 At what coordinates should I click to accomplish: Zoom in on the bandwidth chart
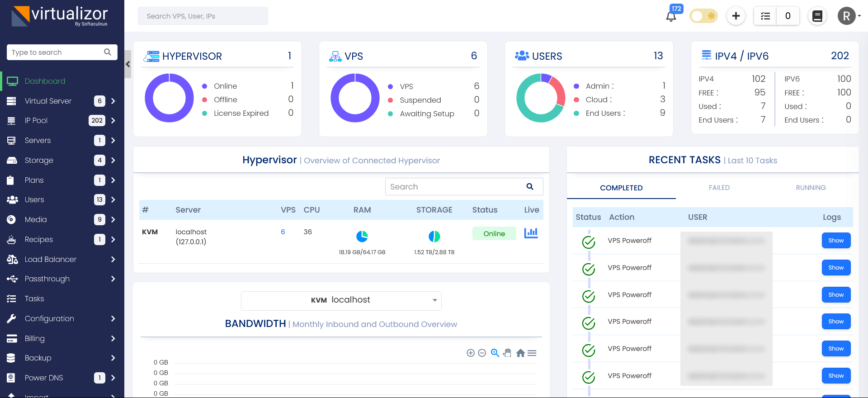(471, 353)
